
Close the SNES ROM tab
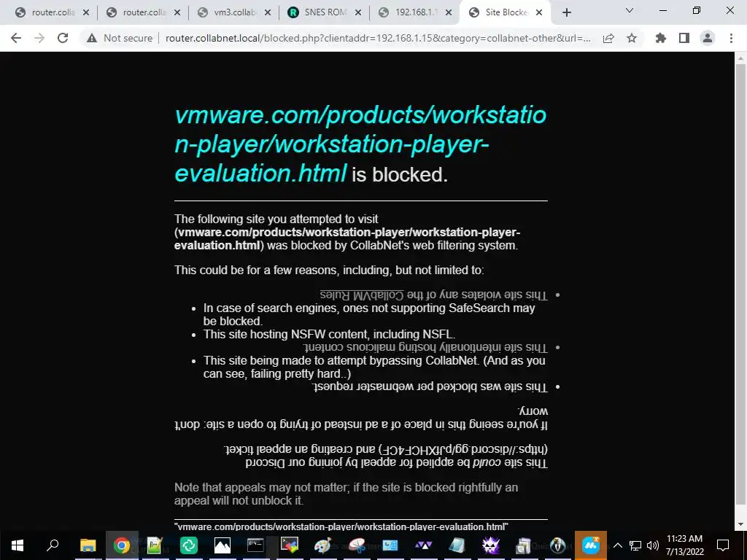(358, 12)
